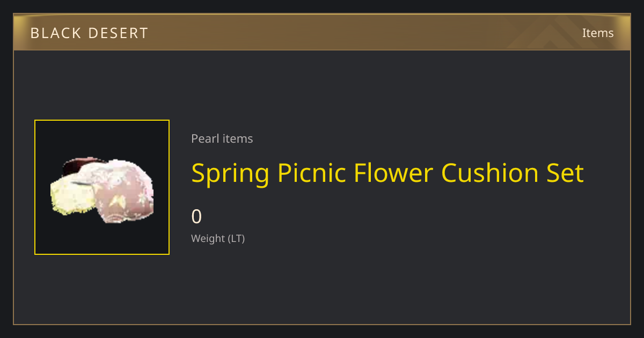644x338 pixels.
Task: Open the Pearl items category
Action: [222, 138]
